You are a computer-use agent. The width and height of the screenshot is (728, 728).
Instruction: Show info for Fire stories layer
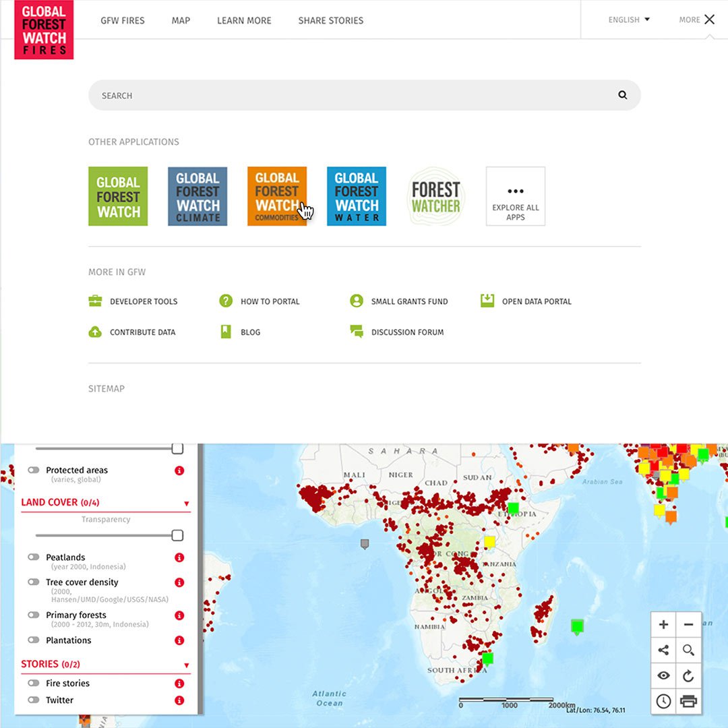tap(179, 684)
